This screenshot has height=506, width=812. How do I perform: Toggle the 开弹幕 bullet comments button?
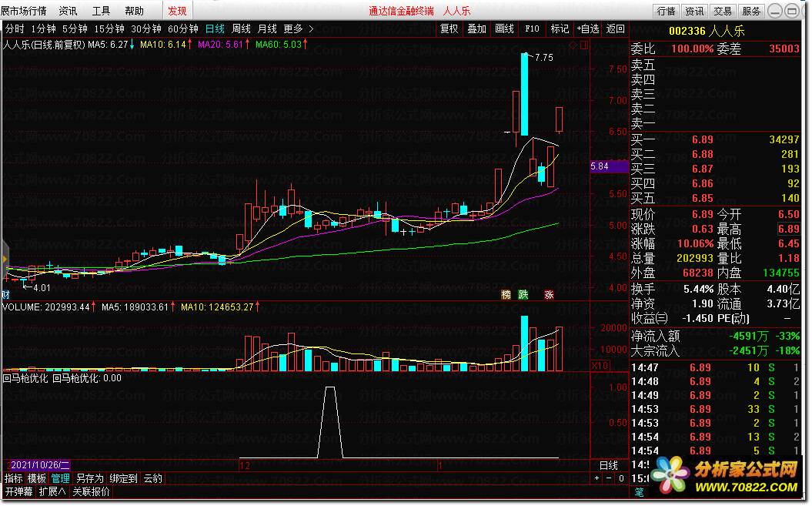pos(19,491)
